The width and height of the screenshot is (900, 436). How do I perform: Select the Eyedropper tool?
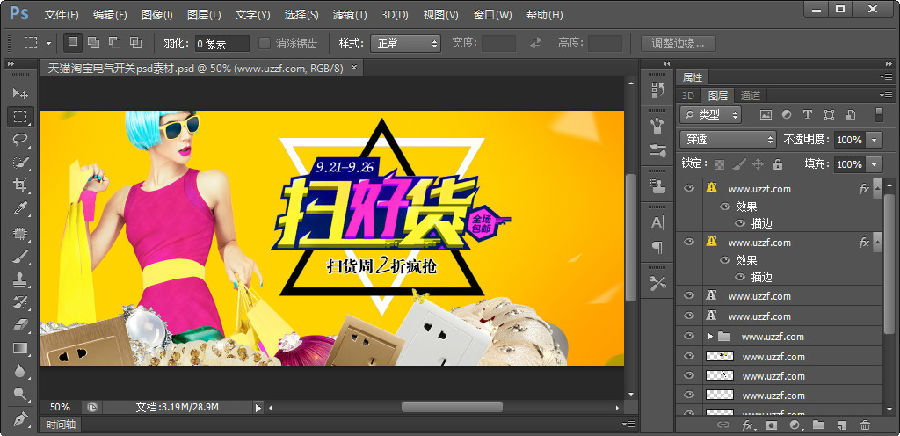pos(20,208)
